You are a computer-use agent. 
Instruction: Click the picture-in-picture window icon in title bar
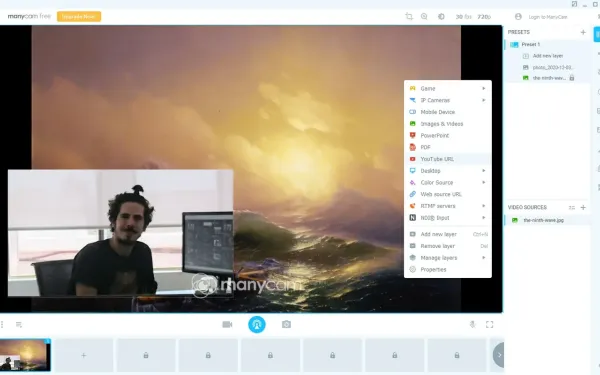point(574,4)
